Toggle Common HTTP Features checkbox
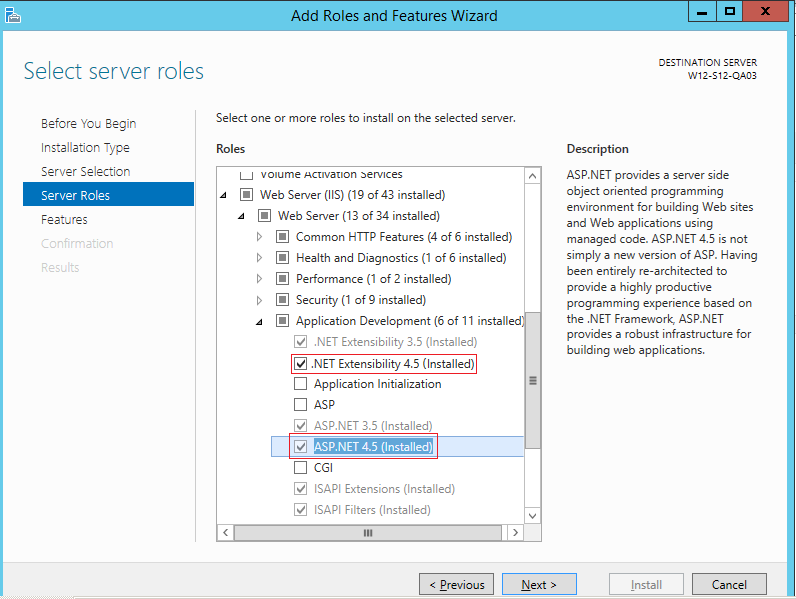The height and width of the screenshot is (599, 796). pos(282,237)
